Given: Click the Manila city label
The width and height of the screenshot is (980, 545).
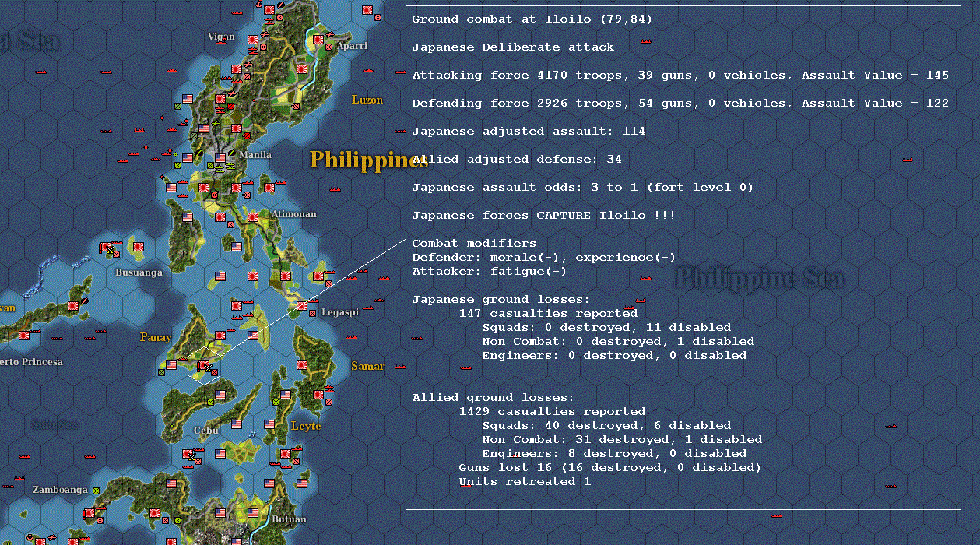Looking at the screenshot, I should click(255, 155).
